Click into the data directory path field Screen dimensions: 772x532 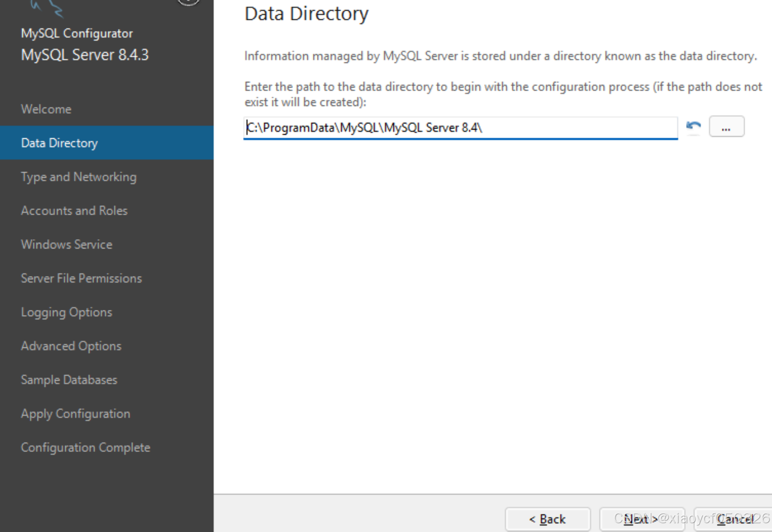pos(461,128)
